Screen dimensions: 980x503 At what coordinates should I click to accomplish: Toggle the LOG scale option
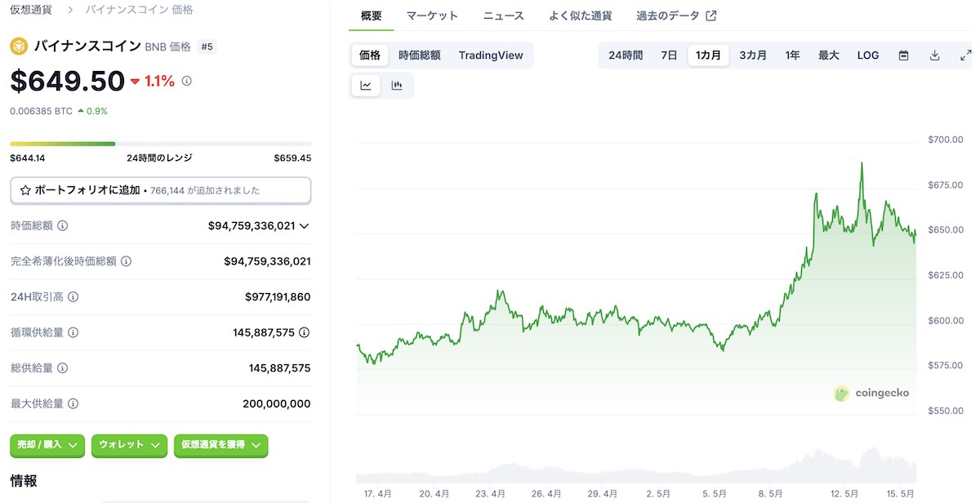(868, 56)
